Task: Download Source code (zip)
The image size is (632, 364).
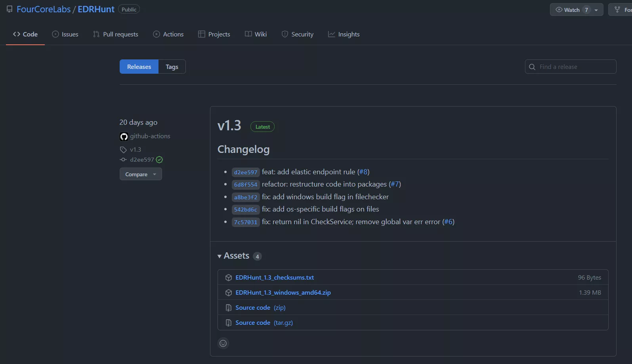Action: point(260,308)
